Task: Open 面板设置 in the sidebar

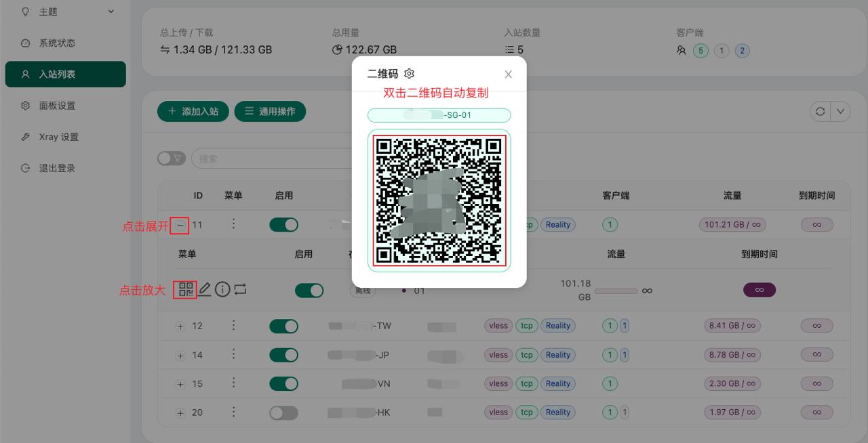Action: tap(66, 105)
